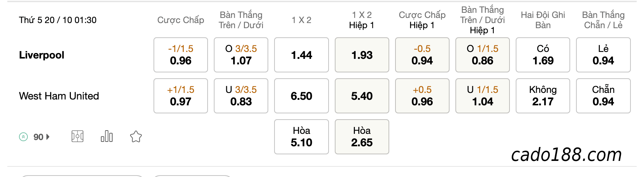The image size is (644, 177).
Task: Select full-time draw Hòa 5.10
Action: click(302, 137)
